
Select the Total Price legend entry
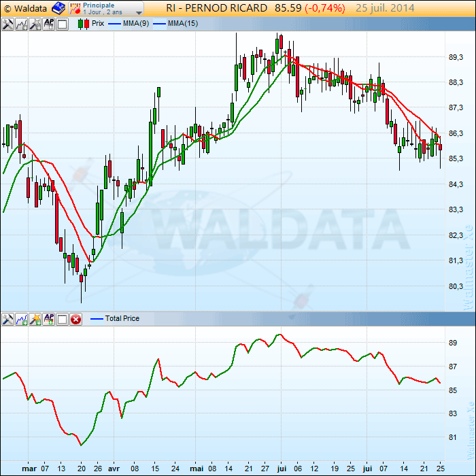pyautogui.click(x=115, y=318)
